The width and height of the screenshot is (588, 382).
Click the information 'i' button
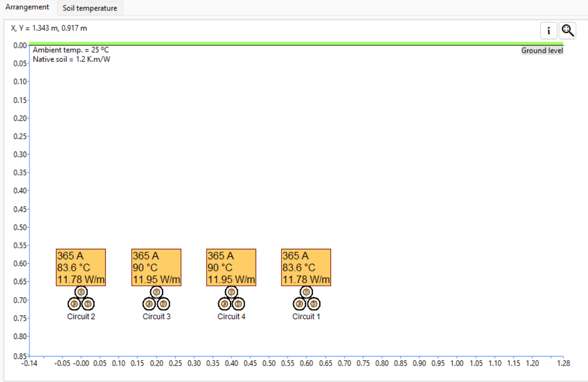549,31
